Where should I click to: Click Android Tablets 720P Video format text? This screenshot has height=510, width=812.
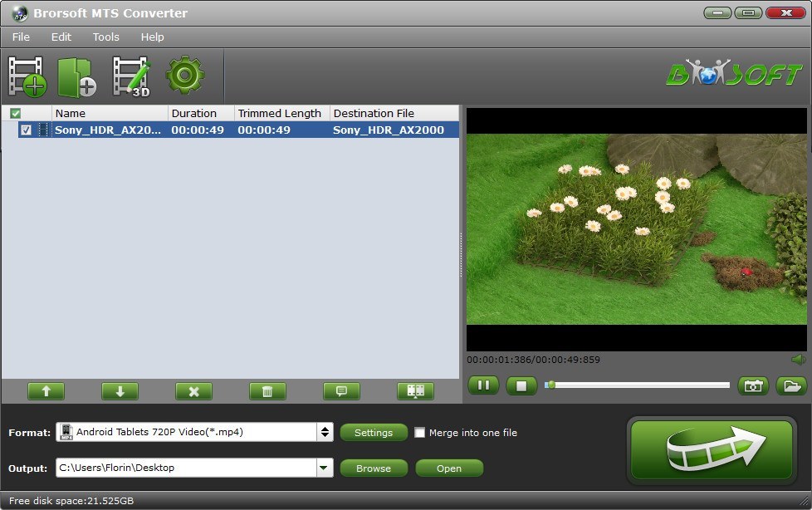pyautogui.click(x=159, y=432)
